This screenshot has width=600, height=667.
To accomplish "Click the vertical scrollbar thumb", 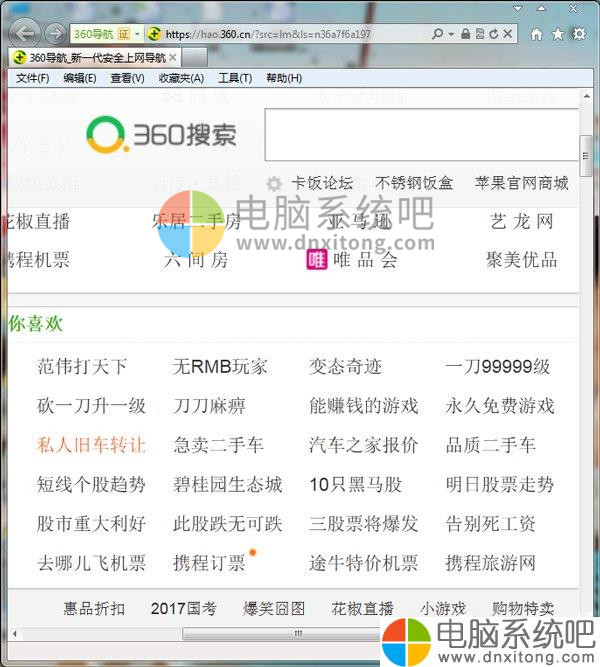I will tap(586, 156).
